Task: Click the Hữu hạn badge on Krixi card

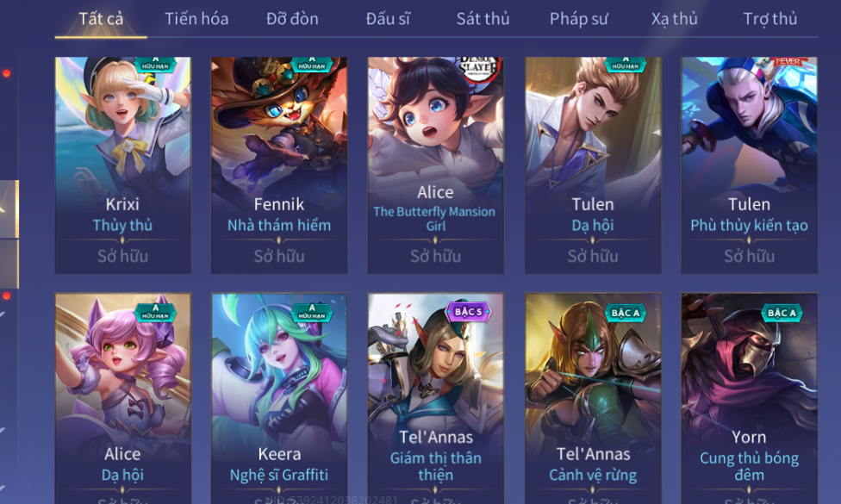Action: tap(156, 64)
